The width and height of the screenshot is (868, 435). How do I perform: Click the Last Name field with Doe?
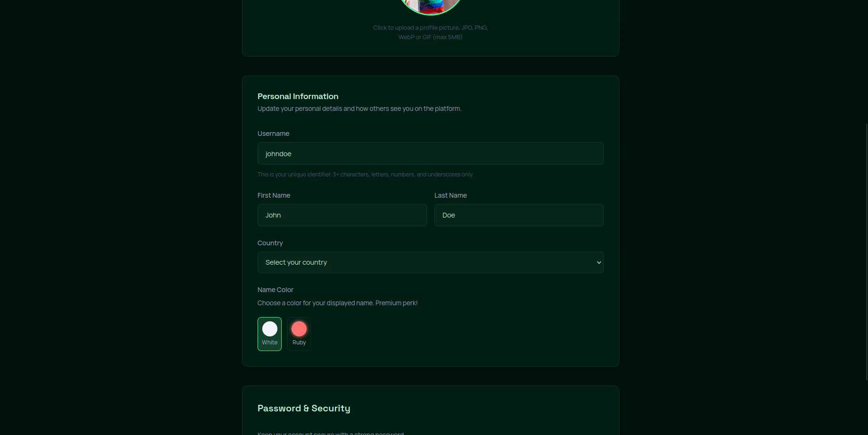tap(519, 215)
